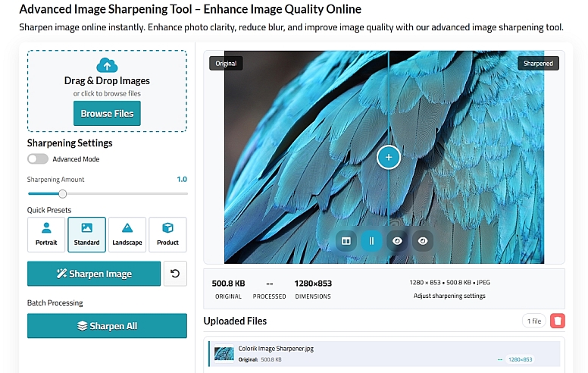Click the 'or click to browse files' text
The image size is (588, 373).
click(x=107, y=93)
